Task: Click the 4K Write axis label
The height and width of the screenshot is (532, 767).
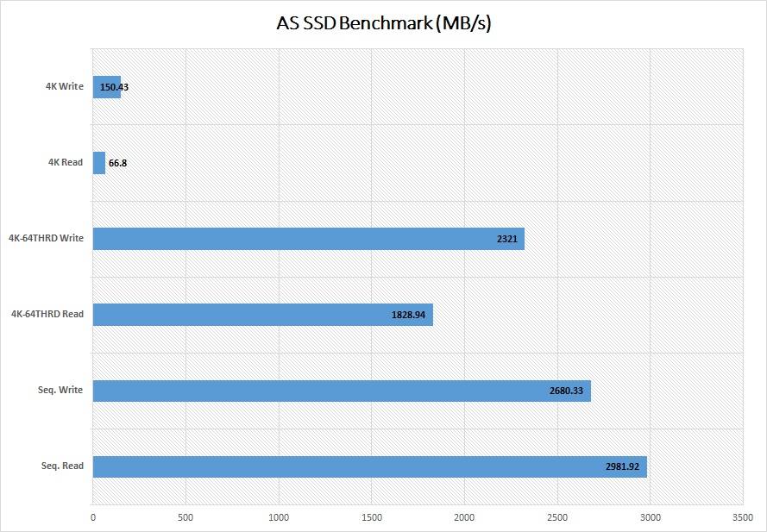Action: 65,86
